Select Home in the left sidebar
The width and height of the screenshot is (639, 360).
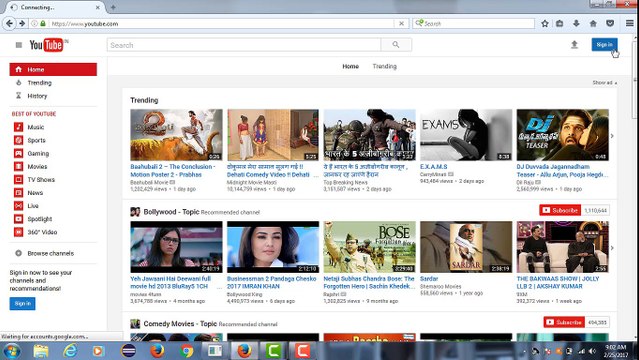[x=53, y=69]
